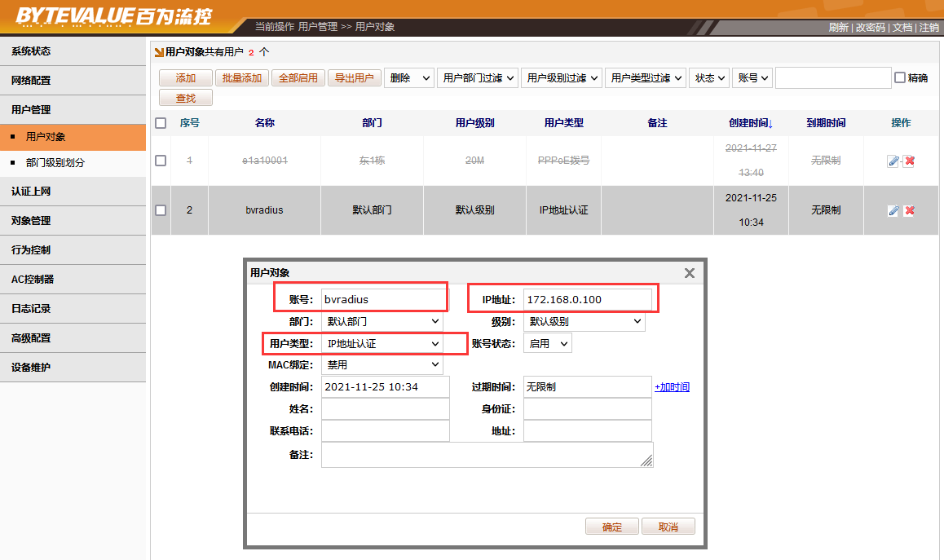Screen dimensions: 944x560
Task: Click edit pencil icon for e1a10001 row
Action: tap(893, 161)
